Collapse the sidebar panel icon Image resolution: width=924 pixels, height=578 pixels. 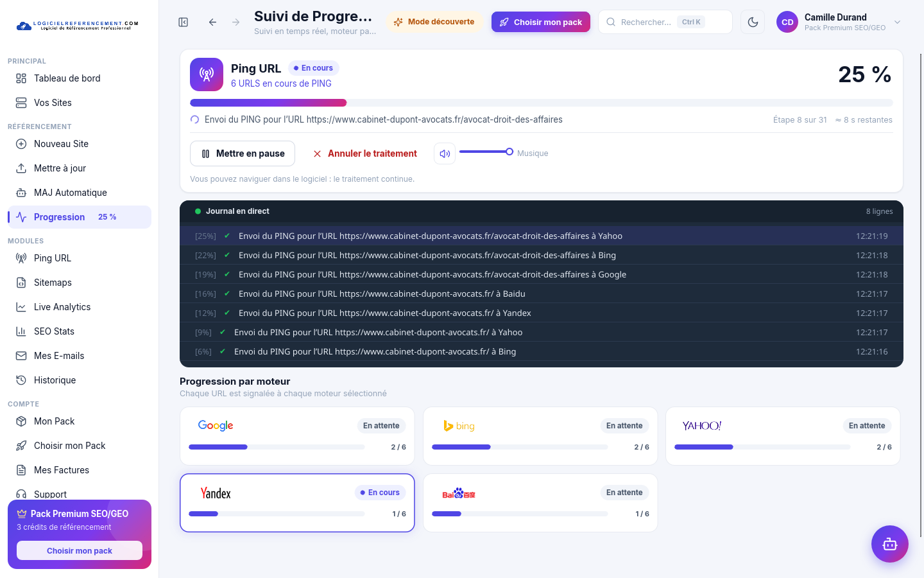pos(184,22)
